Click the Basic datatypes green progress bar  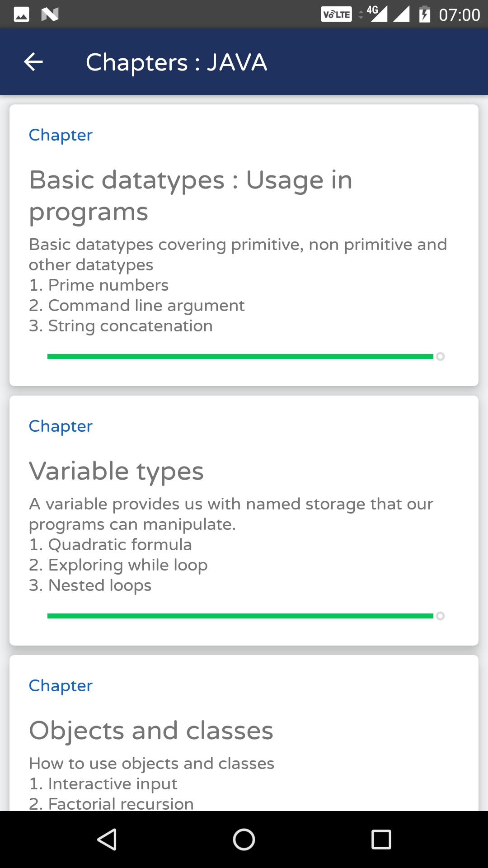pyautogui.click(x=240, y=357)
